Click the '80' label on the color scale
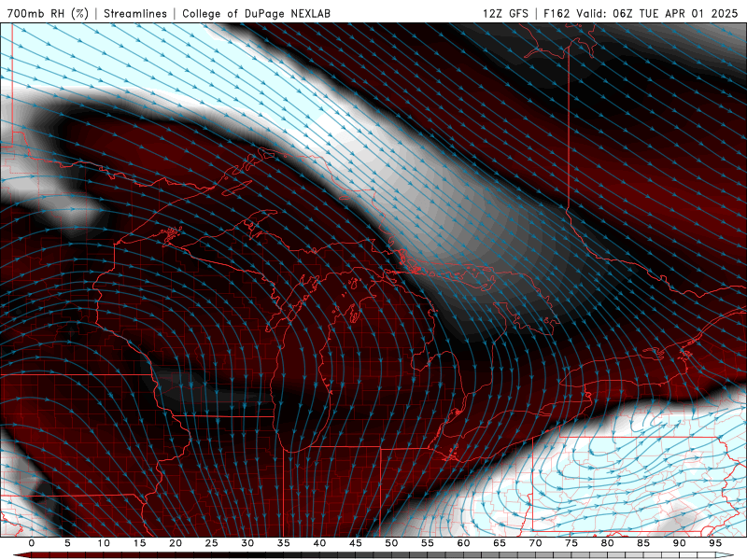The width and height of the screenshot is (747, 560). [x=607, y=543]
